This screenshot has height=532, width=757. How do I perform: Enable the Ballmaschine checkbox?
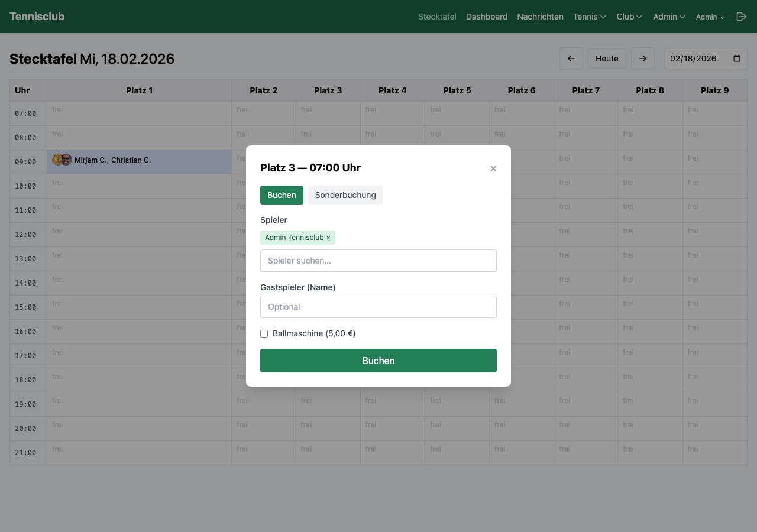tap(264, 333)
